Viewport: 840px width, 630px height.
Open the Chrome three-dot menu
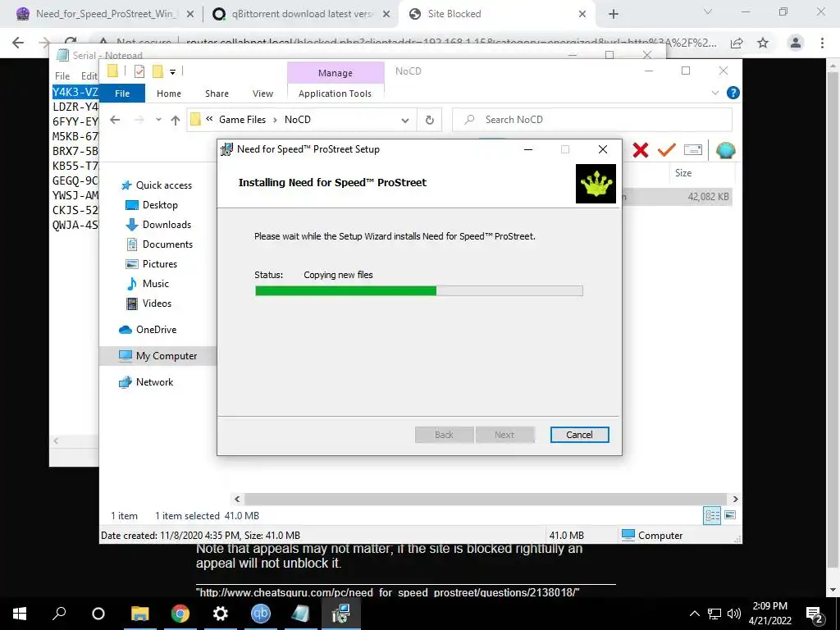pos(822,43)
